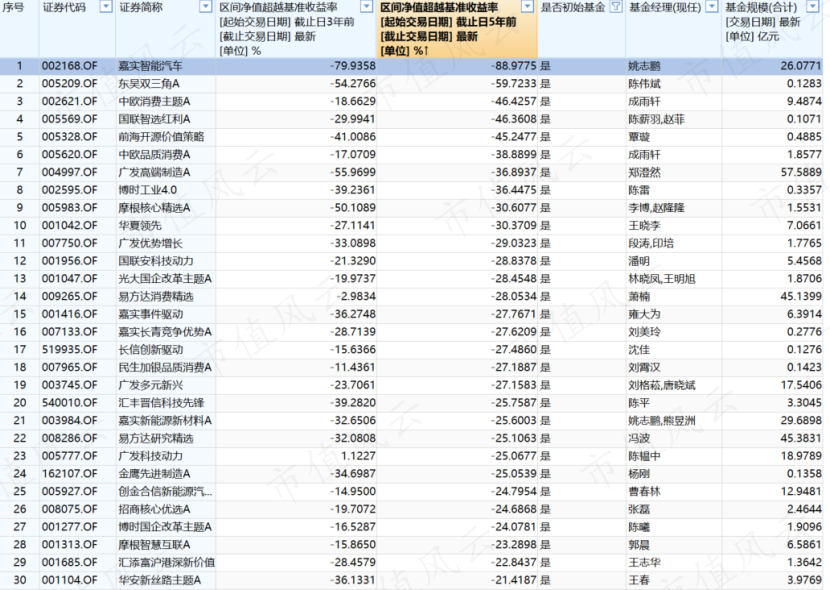Select fund code 162107.OF
Image resolution: width=830 pixels, height=590 pixels.
click(x=69, y=474)
